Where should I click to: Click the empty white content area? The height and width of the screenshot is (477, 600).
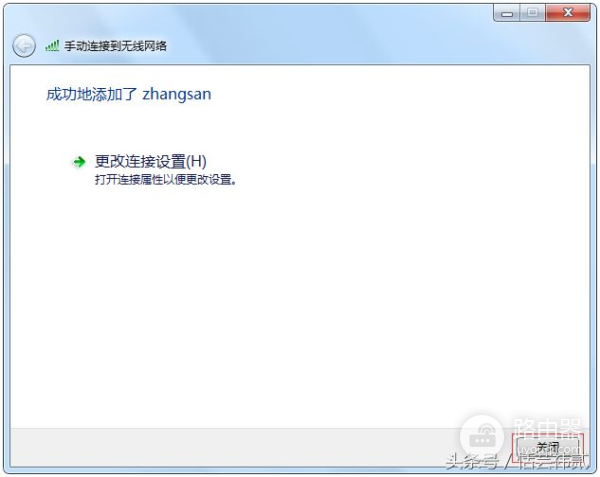click(300, 298)
